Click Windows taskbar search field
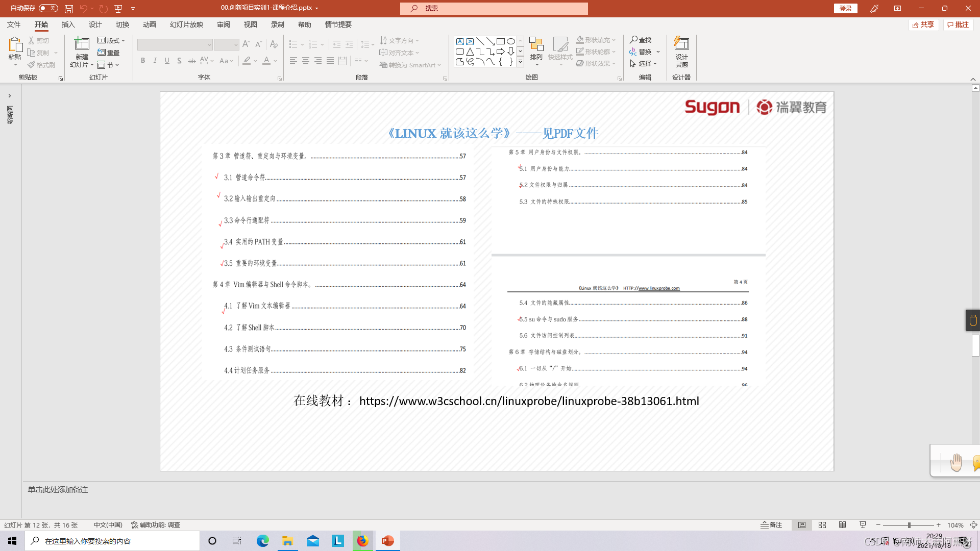 (x=112, y=541)
